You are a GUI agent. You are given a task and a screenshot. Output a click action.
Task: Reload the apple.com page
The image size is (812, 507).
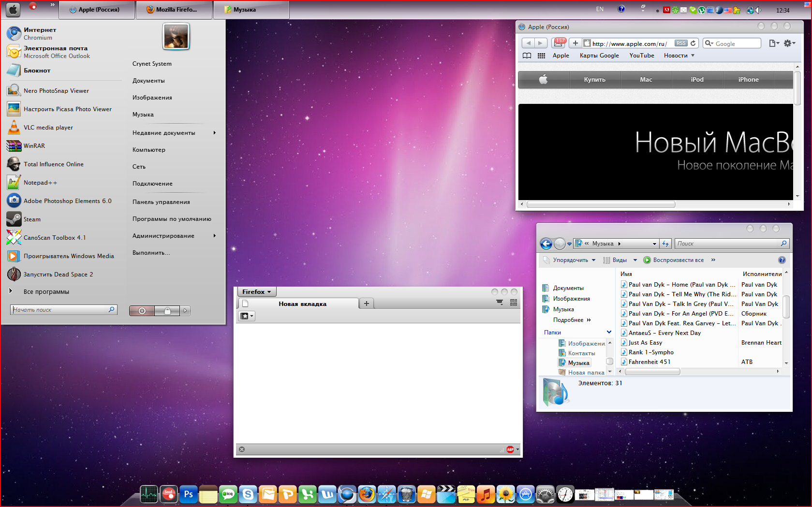click(693, 43)
